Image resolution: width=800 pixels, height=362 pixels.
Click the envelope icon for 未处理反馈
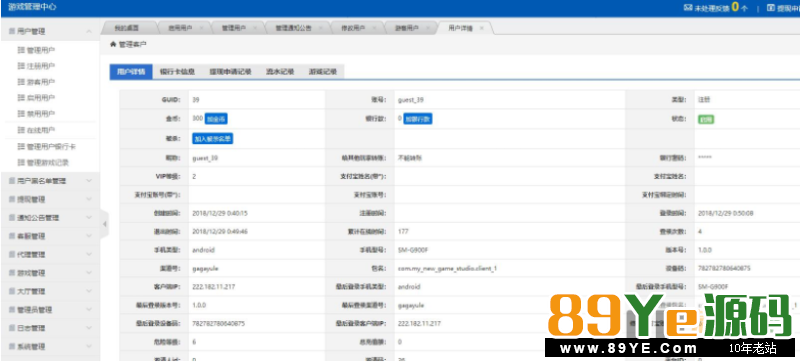coord(687,8)
